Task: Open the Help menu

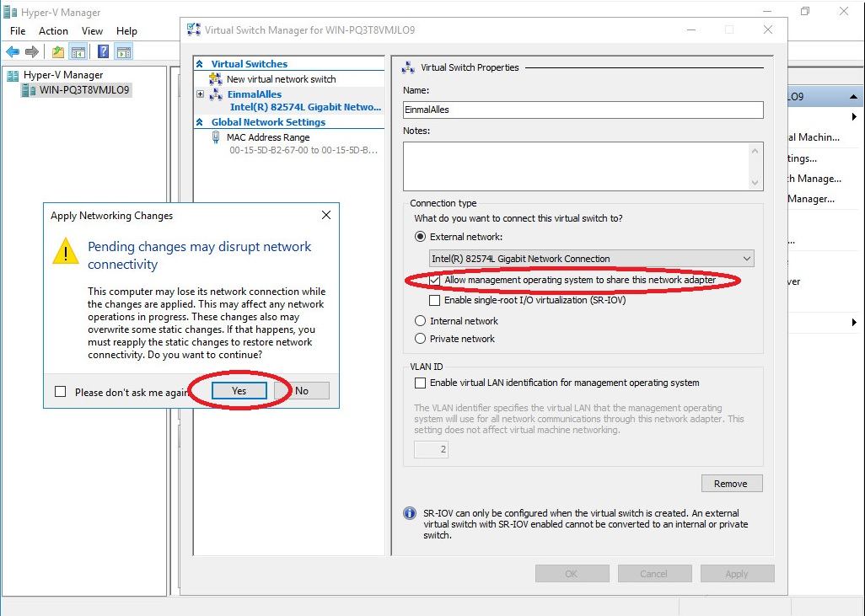Action: click(x=126, y=31)
